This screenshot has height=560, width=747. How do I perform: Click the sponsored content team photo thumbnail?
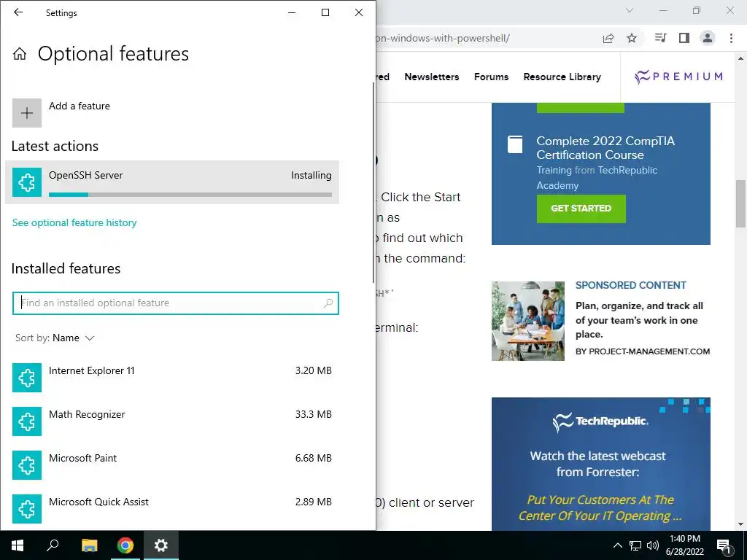click(x=528, y=321)
